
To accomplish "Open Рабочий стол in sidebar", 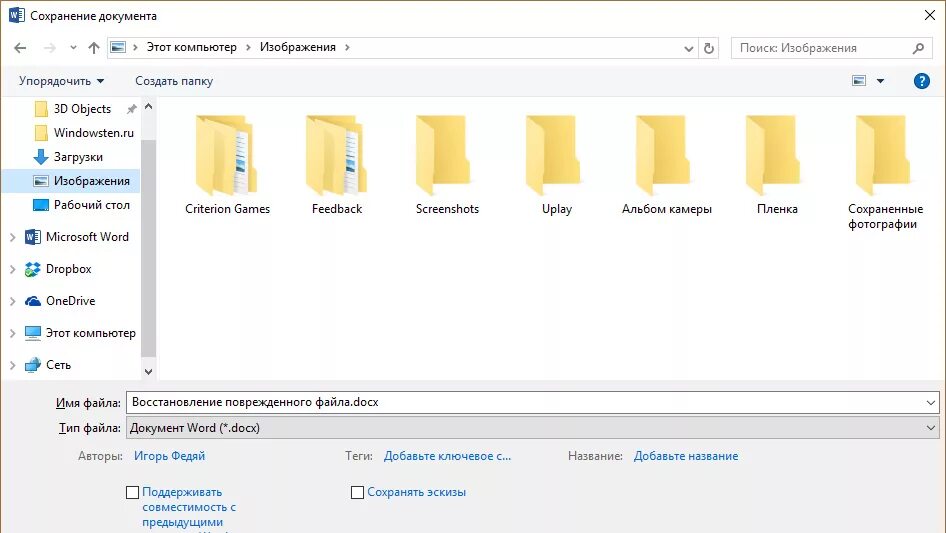I will pyautogui.click(x=91, y=205).
